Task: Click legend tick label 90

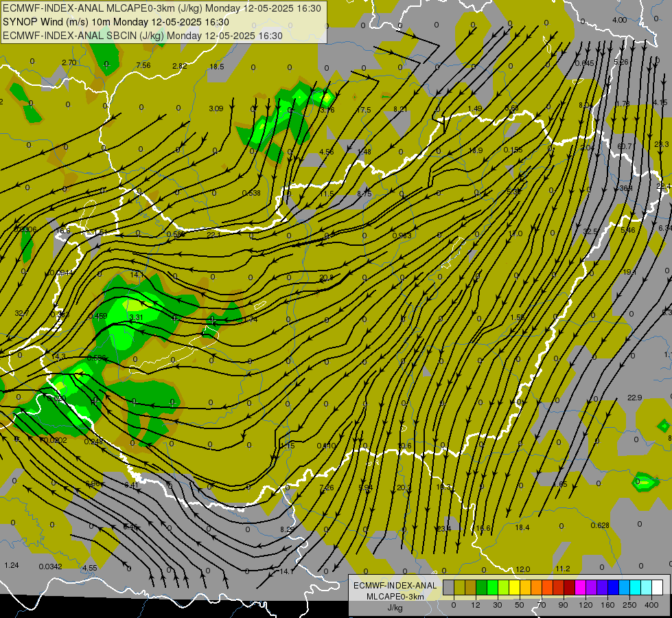Action: point(563,605)
